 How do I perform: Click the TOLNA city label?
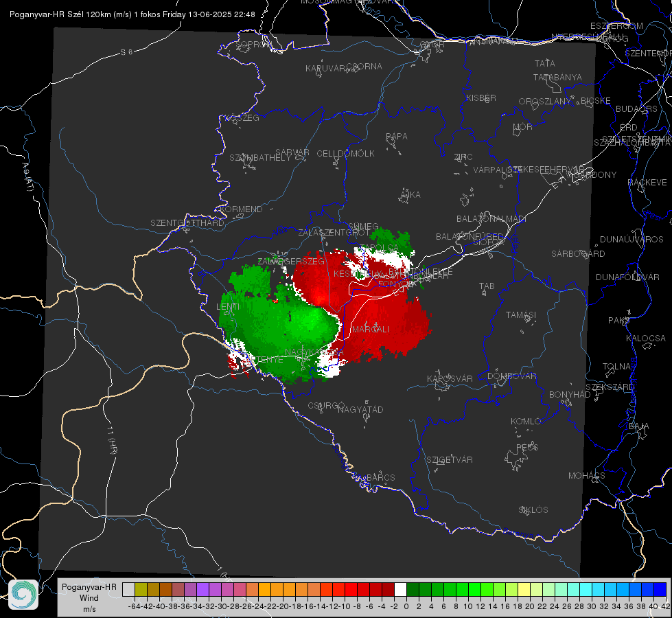pos(616,367)
